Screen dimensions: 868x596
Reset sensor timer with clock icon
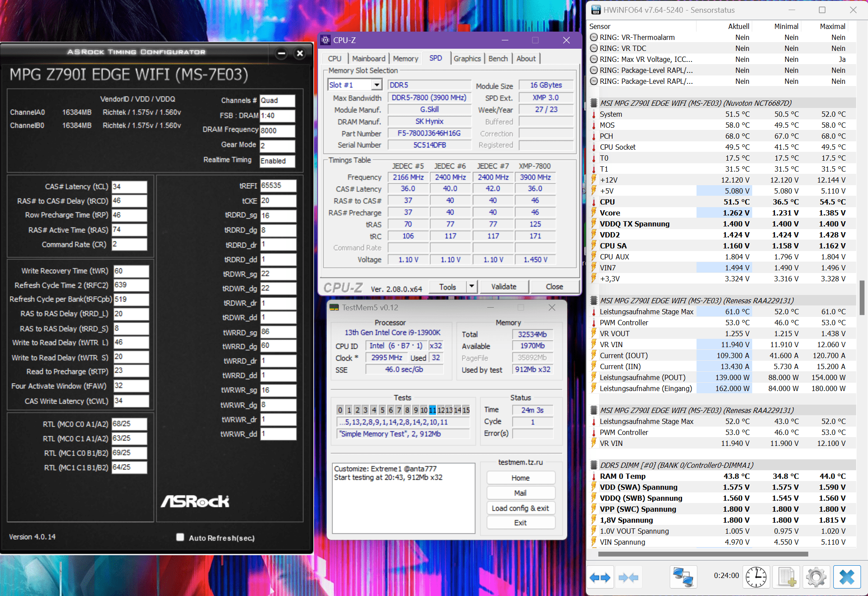(756, 577)
